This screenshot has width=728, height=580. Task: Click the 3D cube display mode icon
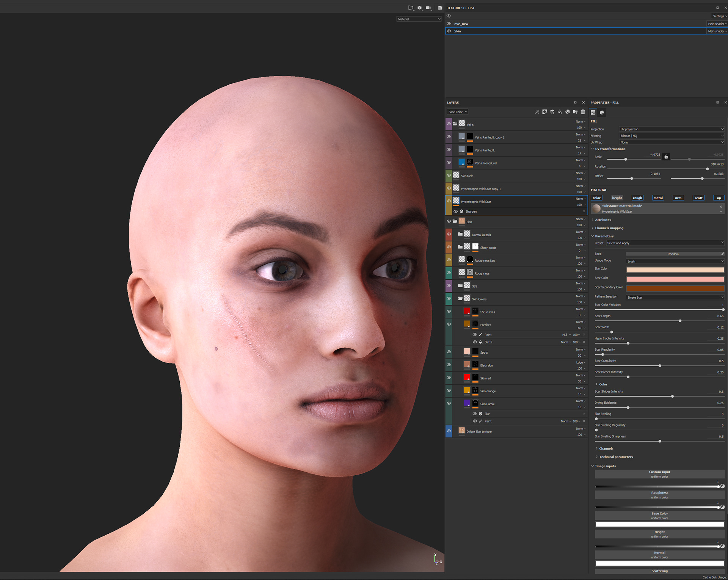coord(420,8)
